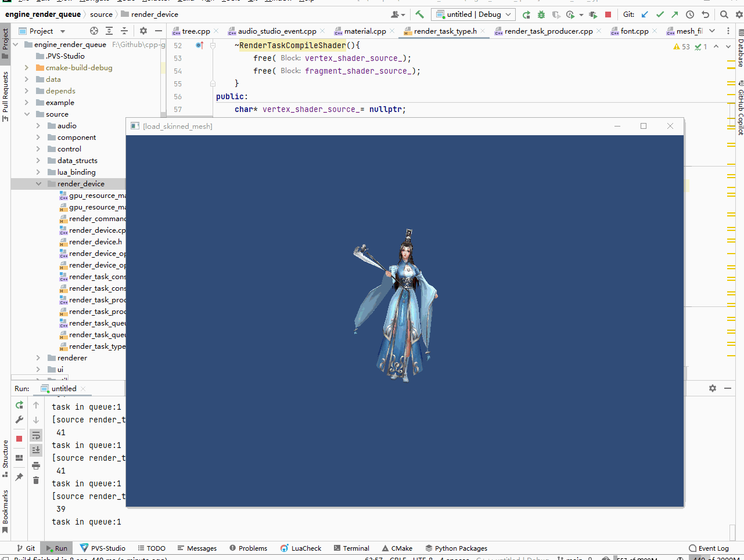Click Run panel options gear icon

click(713, 388)
